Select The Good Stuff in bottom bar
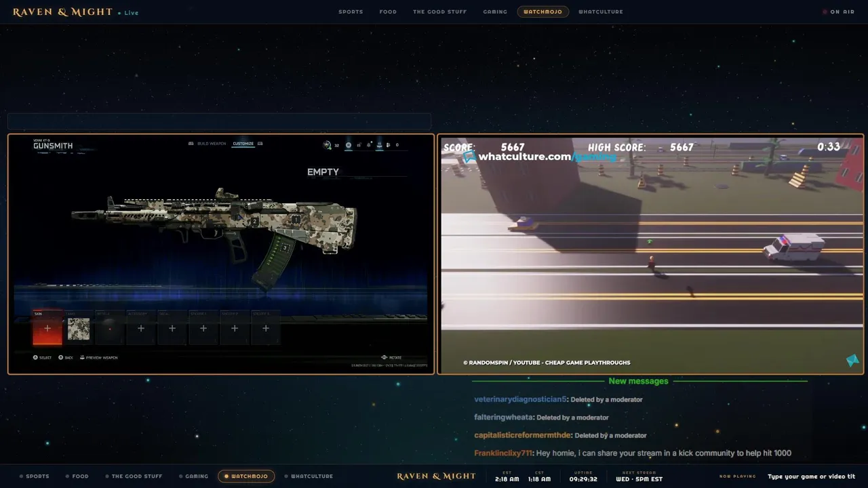 [134, 476]
